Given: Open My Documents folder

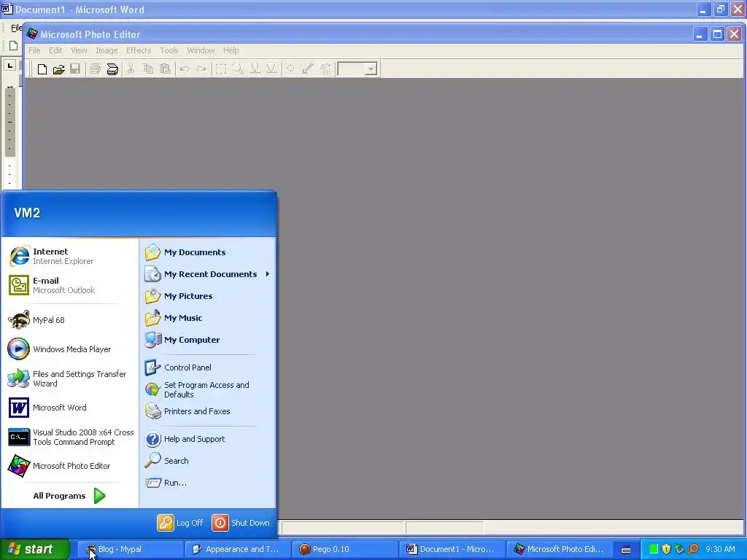Looking at the screenshot, I should pos(208,252).
